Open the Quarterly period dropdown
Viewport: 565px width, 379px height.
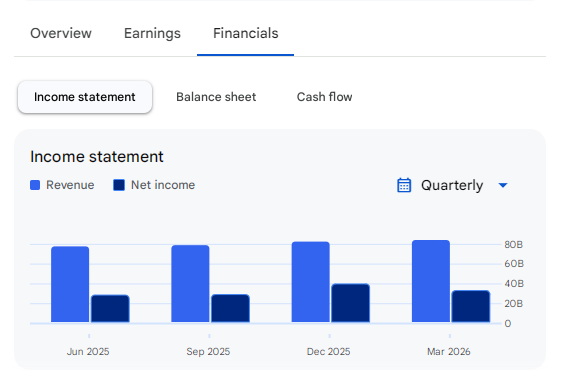point(452,185)
